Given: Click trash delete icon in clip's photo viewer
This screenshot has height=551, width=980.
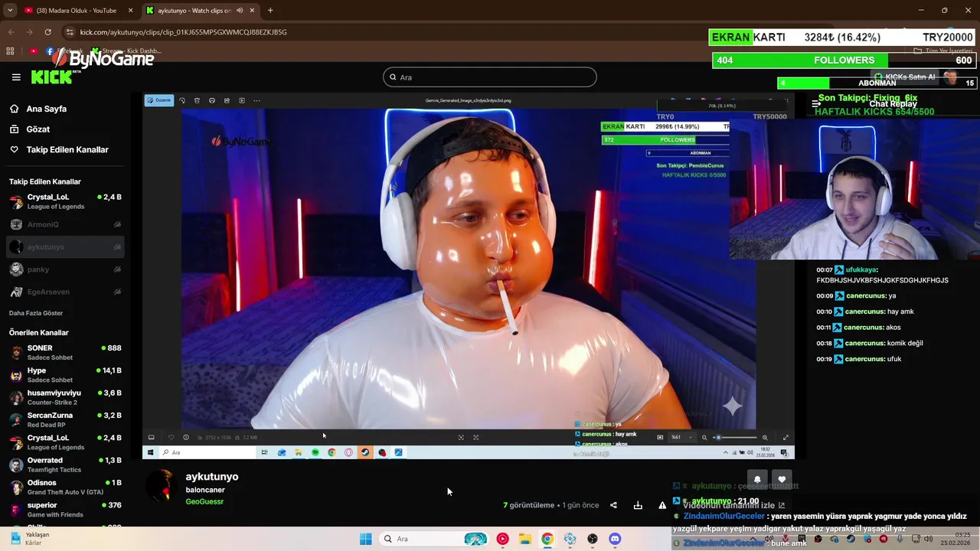Looking at the screenshot, I should coord(197,100).
